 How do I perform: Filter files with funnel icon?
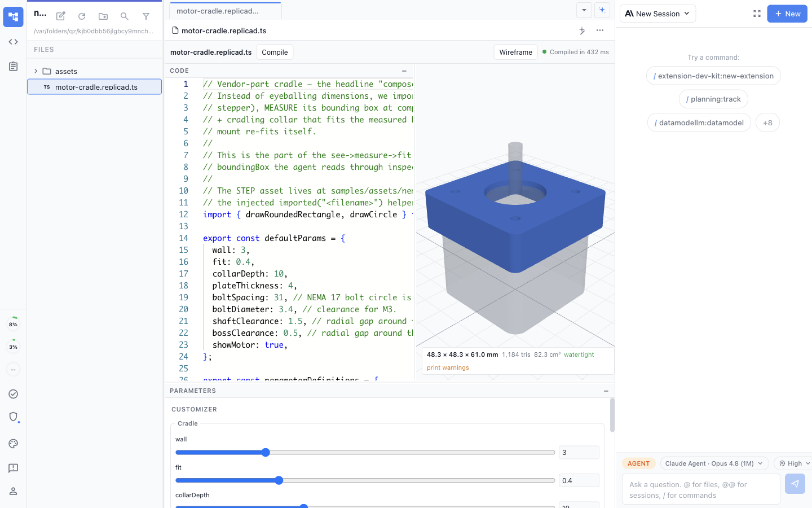coord(146,16)
